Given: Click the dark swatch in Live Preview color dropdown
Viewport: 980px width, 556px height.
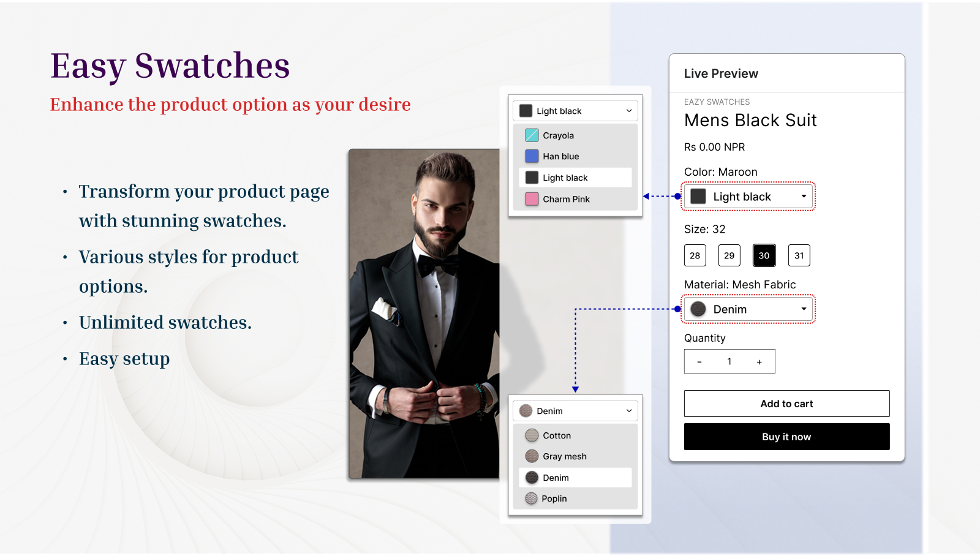Looking at the screenshot, I should point(698,197).
